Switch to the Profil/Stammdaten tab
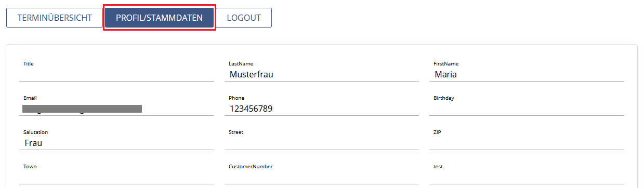Screen dimensions: 644x188 point(159,18)
